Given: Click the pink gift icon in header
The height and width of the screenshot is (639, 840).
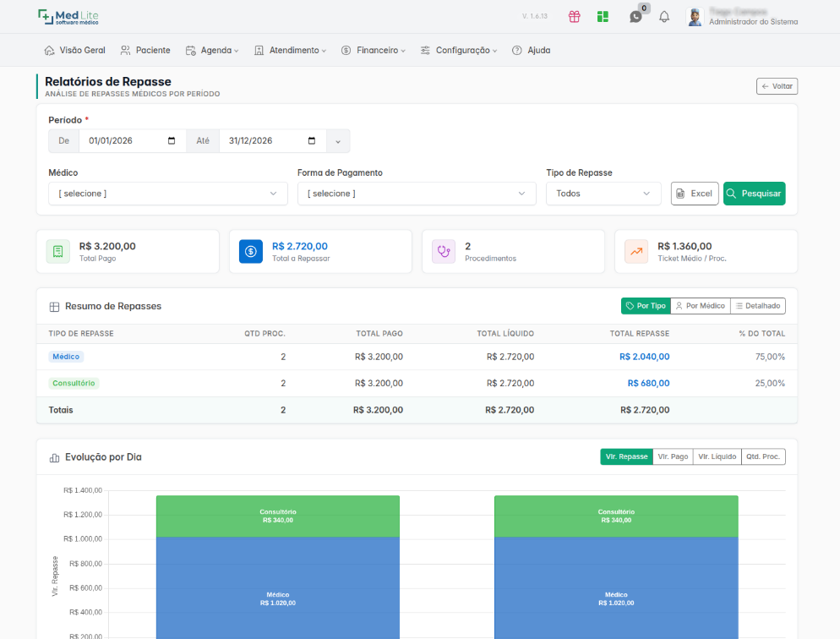Looking at the screenshot, I should [575, 17].
